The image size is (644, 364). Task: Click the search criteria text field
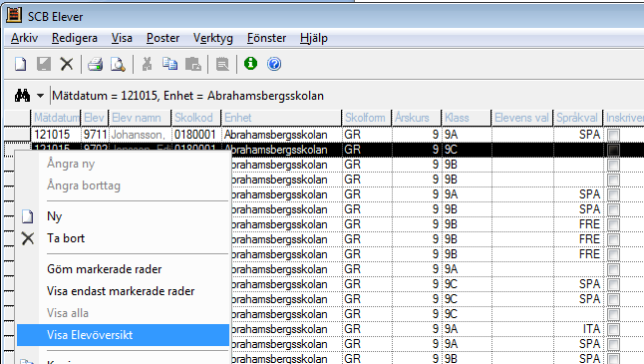[347, 96]
